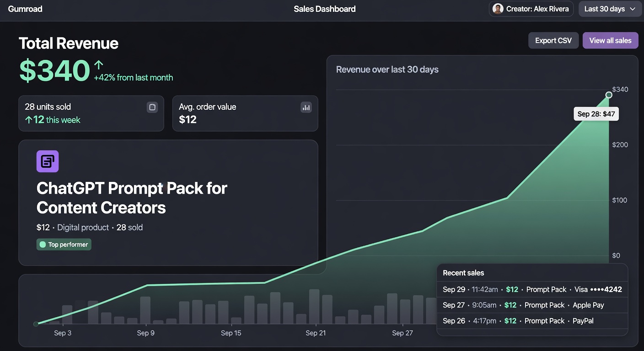Open the Creator: Alex Rivera account chip

coord(531,9)
